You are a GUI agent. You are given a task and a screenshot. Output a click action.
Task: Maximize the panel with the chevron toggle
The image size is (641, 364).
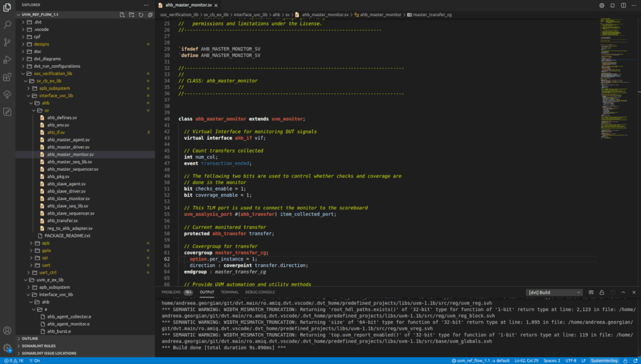(x=624, y=292)
